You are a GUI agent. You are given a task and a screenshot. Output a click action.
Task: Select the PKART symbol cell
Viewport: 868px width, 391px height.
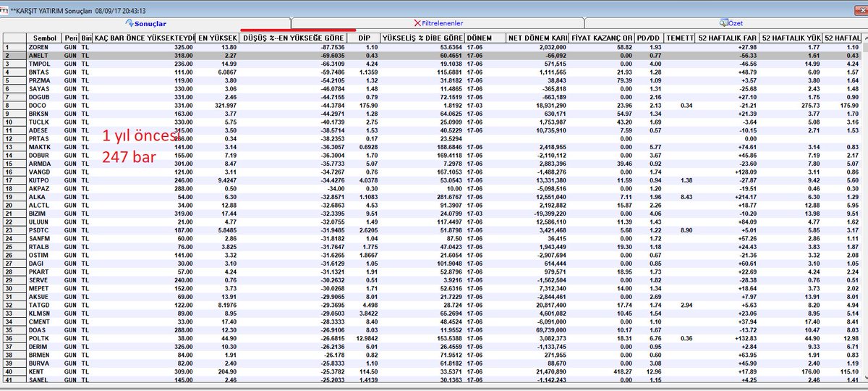pyautogui.click(x=44, y=273)
